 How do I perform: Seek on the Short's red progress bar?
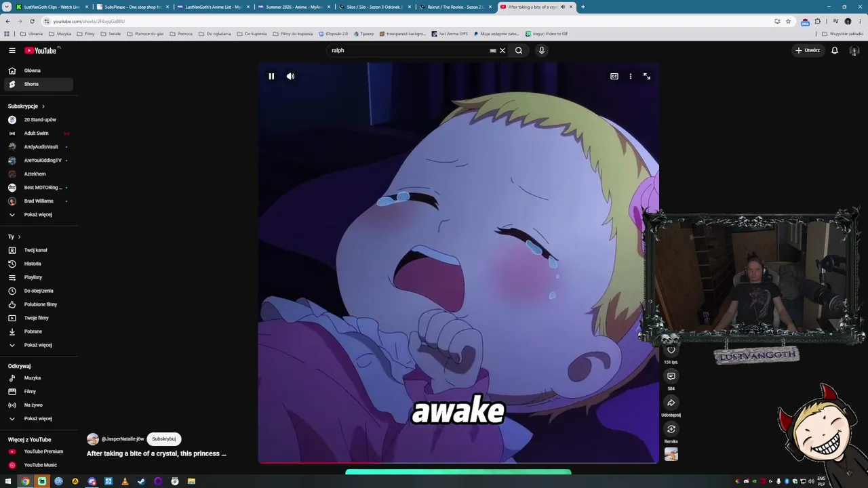coord(458,463)
